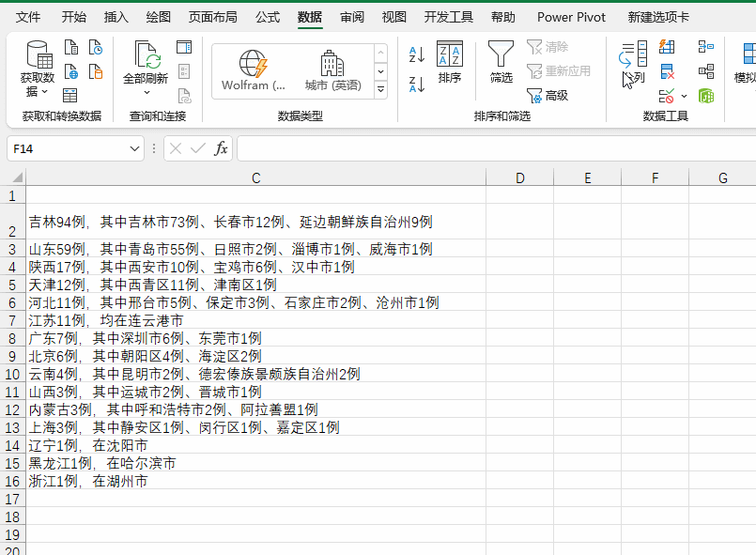Sort ascending with the A-Z icon

pyautogui.click(x=417, y=55)
